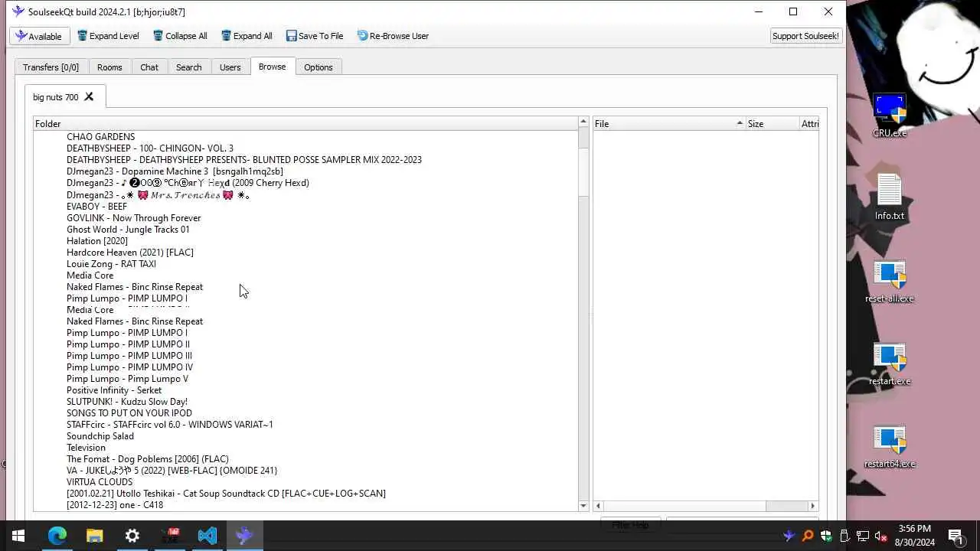The width and height of the screenshot is (980, 551).
Task: Click file list horizontal scroll left arrow
Action: coord(598,506)
